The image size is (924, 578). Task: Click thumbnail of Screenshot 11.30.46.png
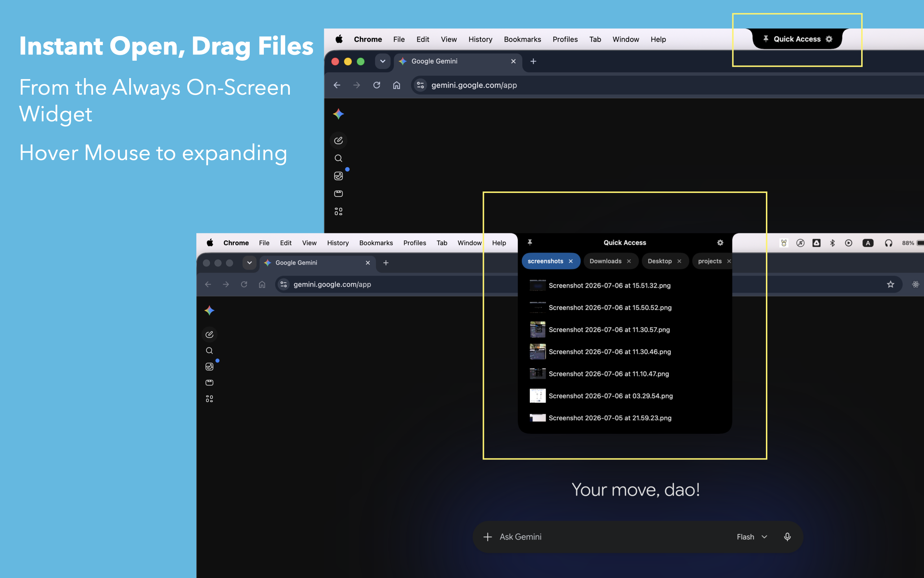point(537,352)
